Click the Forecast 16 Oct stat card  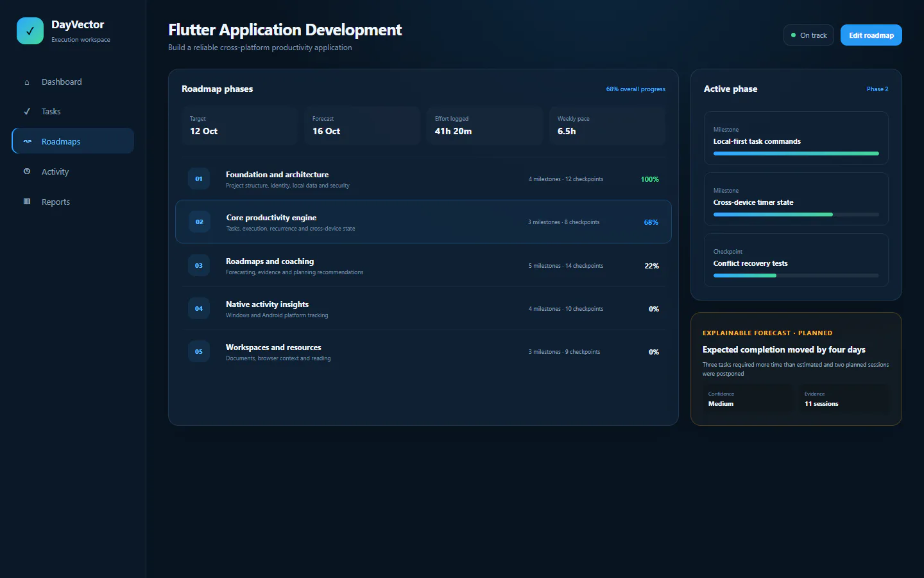tap(362, 125)
